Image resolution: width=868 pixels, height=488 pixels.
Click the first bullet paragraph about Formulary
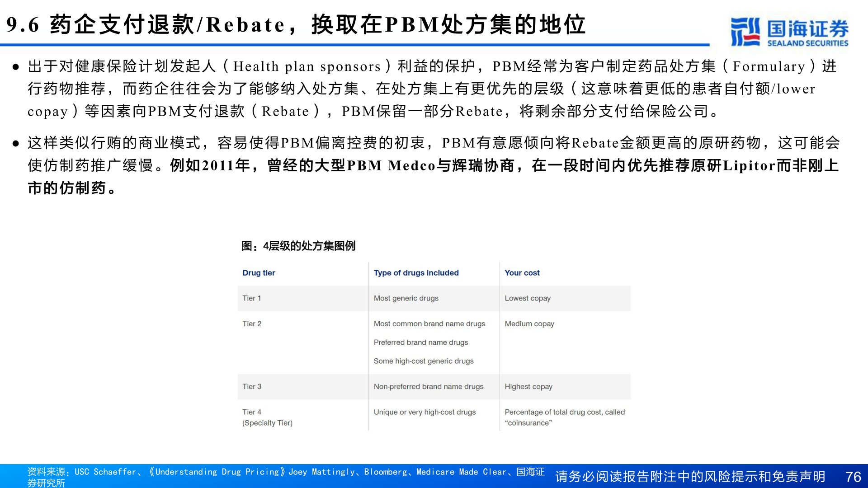433,89
